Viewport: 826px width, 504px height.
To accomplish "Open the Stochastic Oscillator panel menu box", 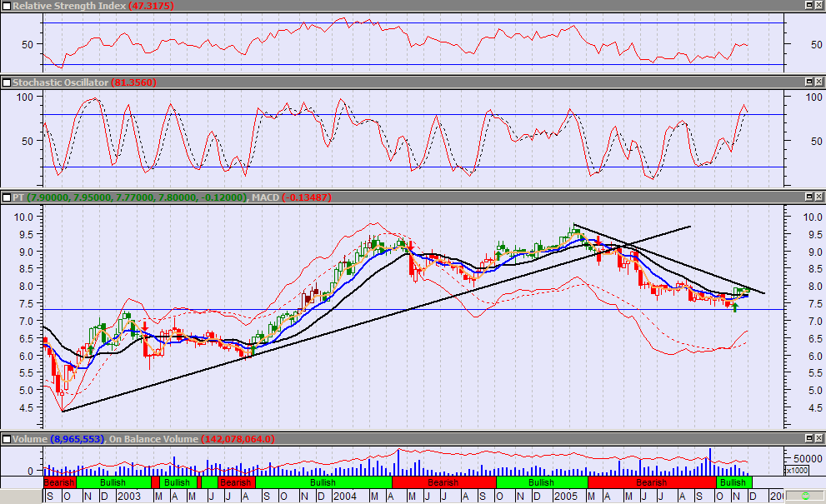I will 6,82.
